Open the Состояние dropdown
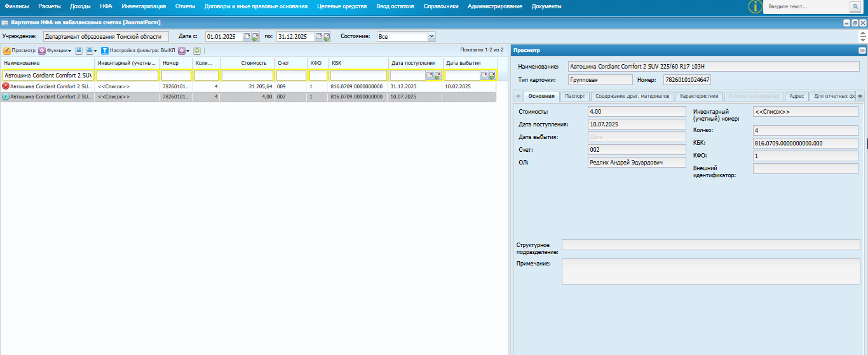Image resolution: width=868 pixels, height=355 pixels. [x=431, y=36]
